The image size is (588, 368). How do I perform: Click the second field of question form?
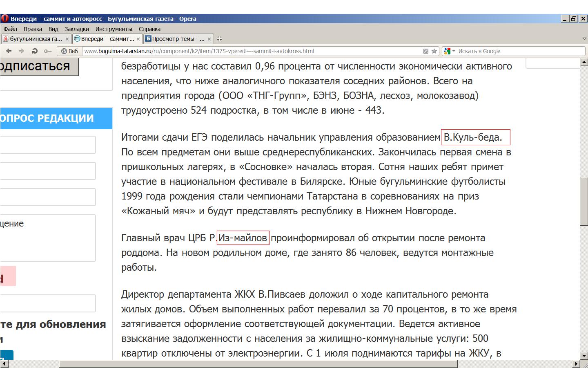click(48, 171)
